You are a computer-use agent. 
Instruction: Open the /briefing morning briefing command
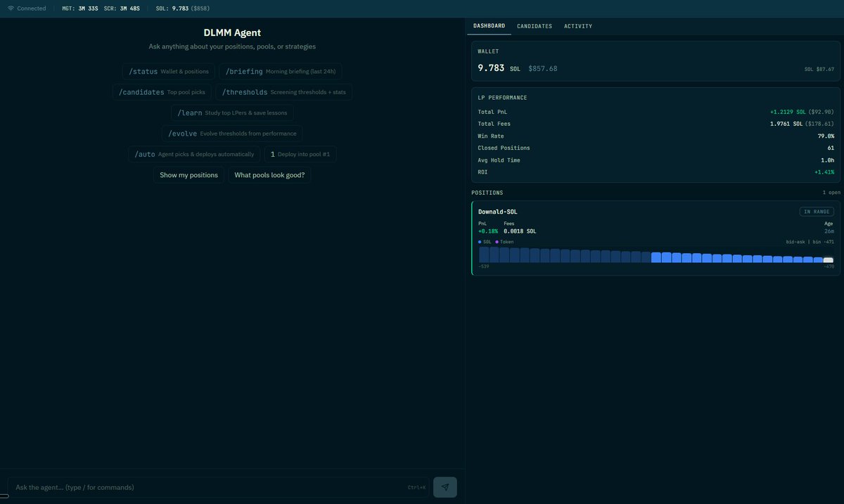[x=280, y=70]
